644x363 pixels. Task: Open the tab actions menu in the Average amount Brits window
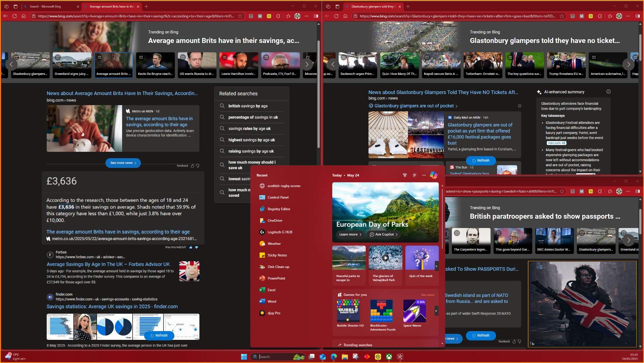point(15,6)
